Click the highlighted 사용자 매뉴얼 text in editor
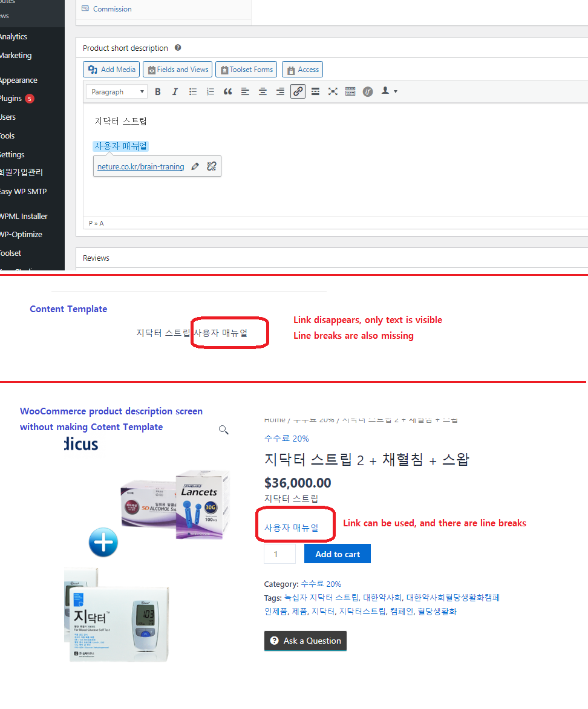This screenshot has width=588, height=709. (x=121, y=146)
